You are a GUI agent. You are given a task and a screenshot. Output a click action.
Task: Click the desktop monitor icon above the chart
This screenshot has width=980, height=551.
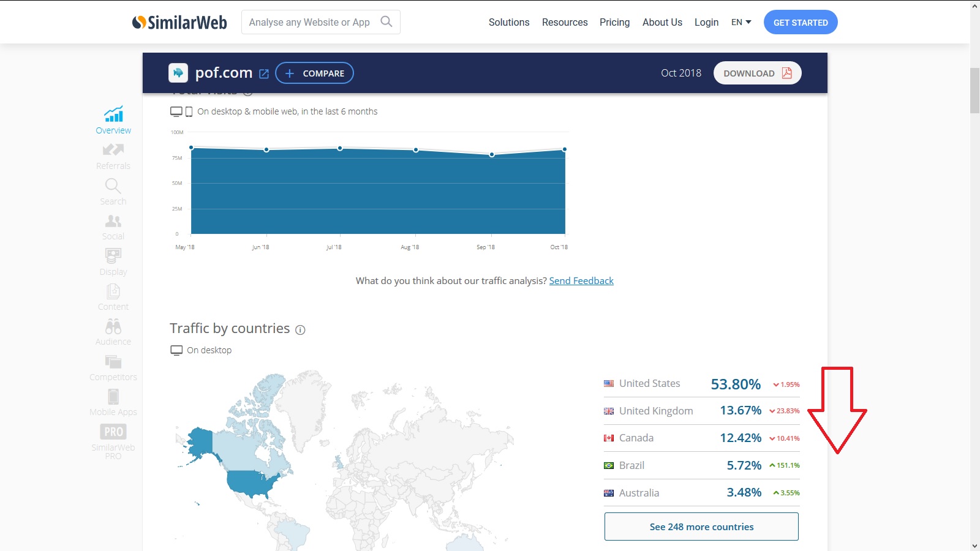click(176, 111)
